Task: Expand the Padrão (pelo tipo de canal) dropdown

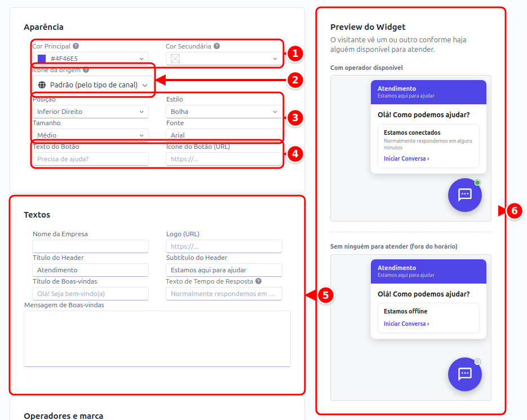Action: tap(93, 85)
